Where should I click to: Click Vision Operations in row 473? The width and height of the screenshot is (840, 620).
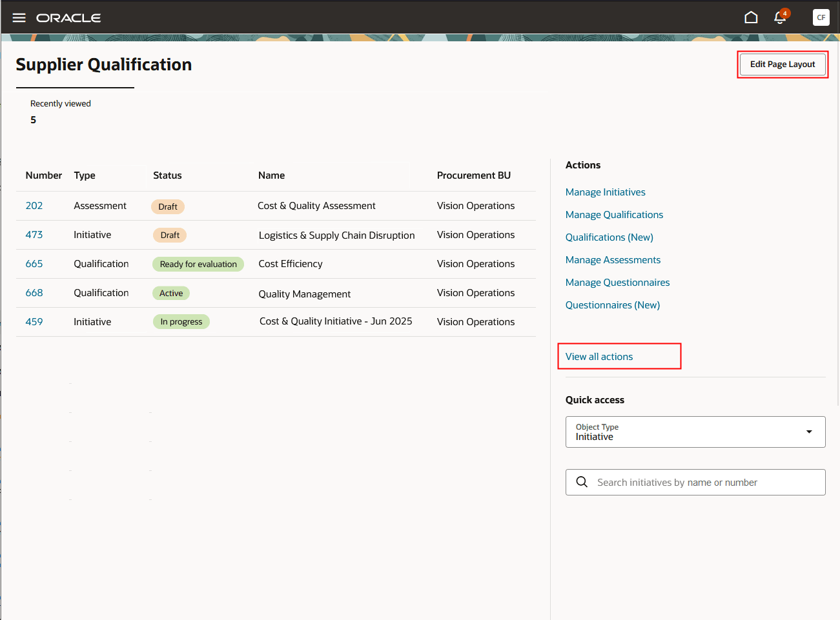click(476, 235)
